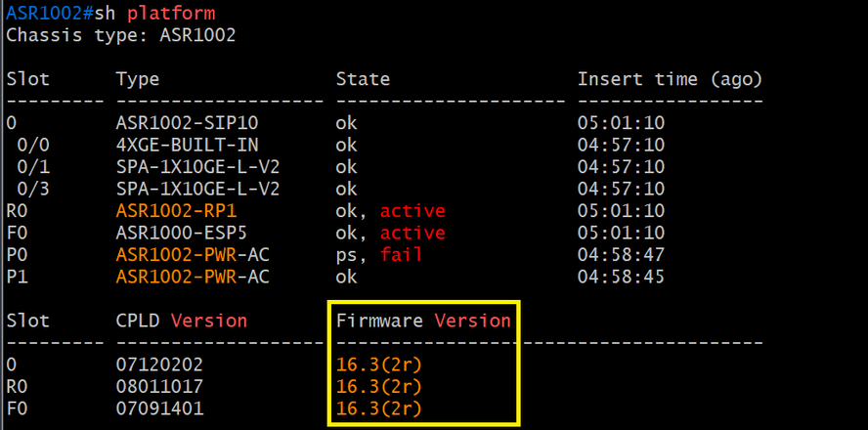Image resolution: width=868 pixels, height=430 pixels.
Task: Click the ASR1002# command prompt
Action: (49, 13)
